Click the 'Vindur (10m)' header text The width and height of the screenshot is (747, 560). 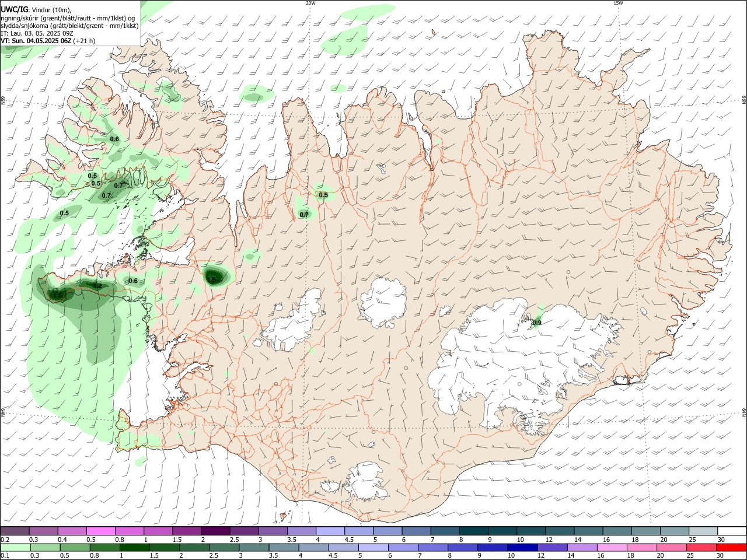51,10
